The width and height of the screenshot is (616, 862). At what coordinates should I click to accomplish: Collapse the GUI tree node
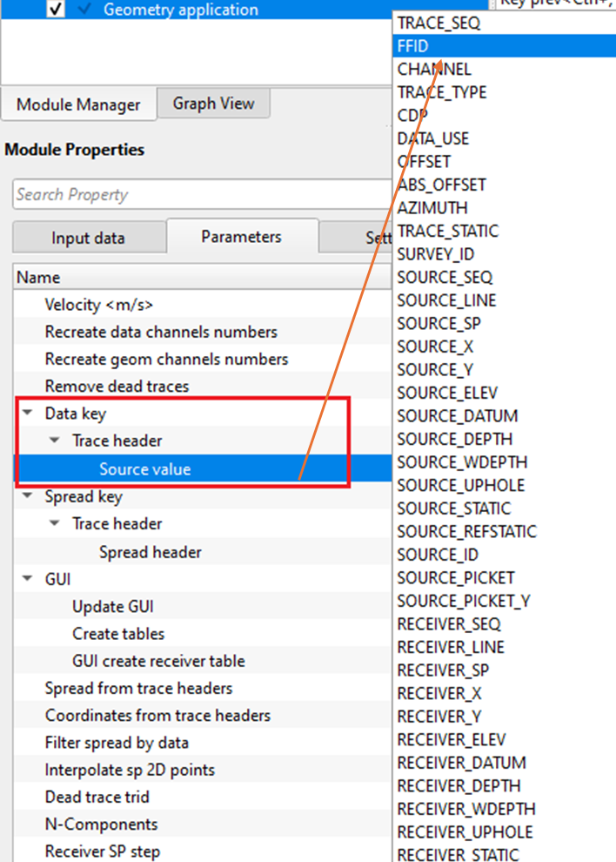(x=28, y=579)
